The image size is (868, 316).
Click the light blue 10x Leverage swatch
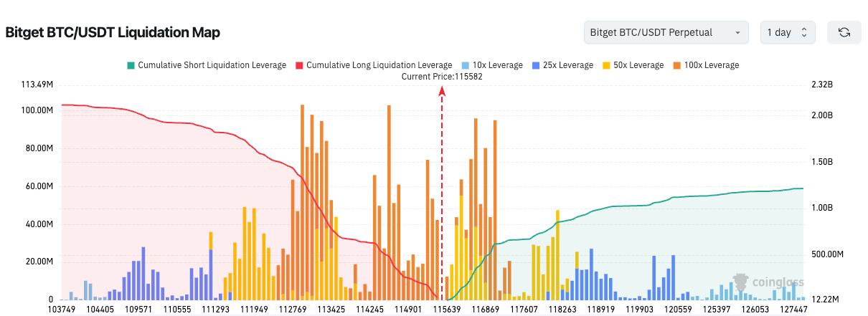(x=465, y=65)
